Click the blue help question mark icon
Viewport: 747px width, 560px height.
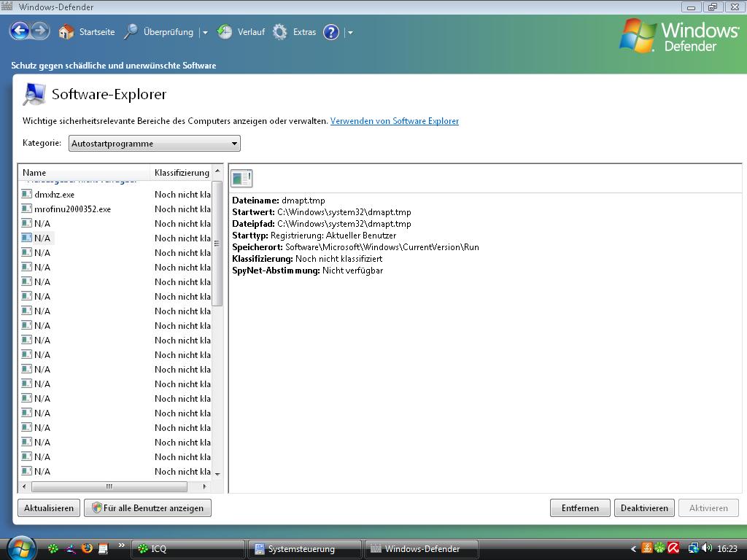(x=331, y=32)
